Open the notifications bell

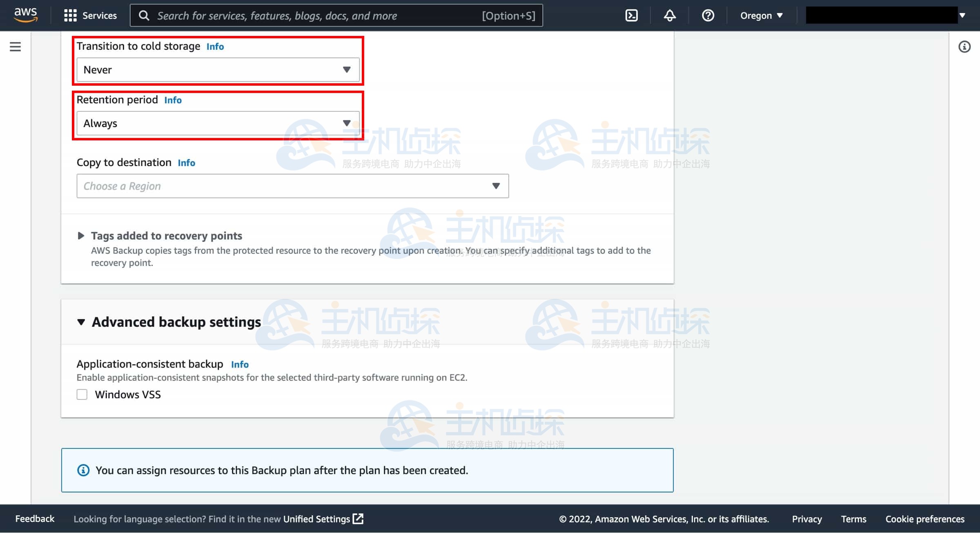click(x=670, y=16)
